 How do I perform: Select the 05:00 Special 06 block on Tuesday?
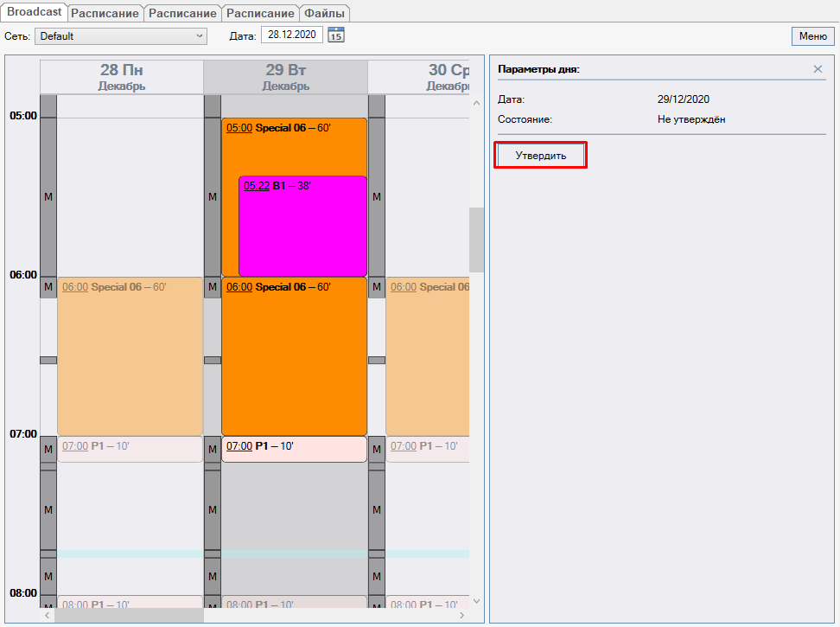(294, 146)
